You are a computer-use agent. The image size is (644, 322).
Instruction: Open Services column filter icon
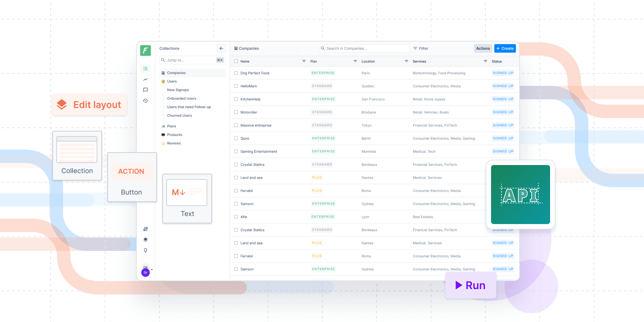[x=485, y=61]
